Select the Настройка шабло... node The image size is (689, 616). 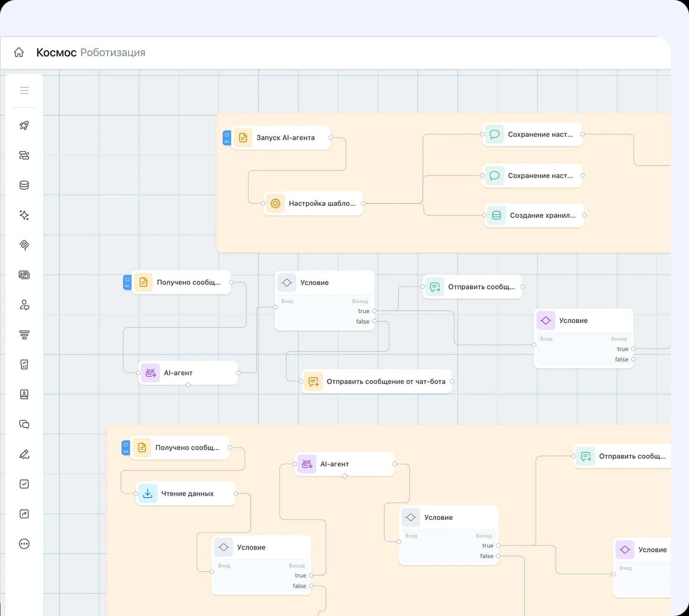pyautogui.click(x=313, y=203)
